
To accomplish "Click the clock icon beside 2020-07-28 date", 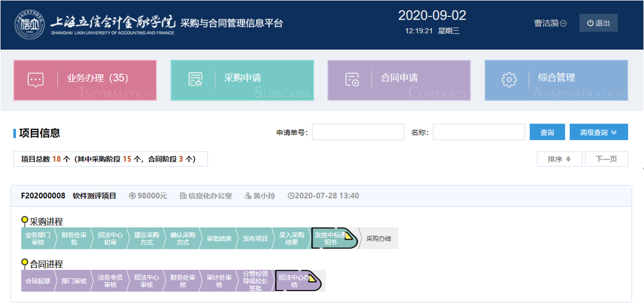I will (291, 196).
